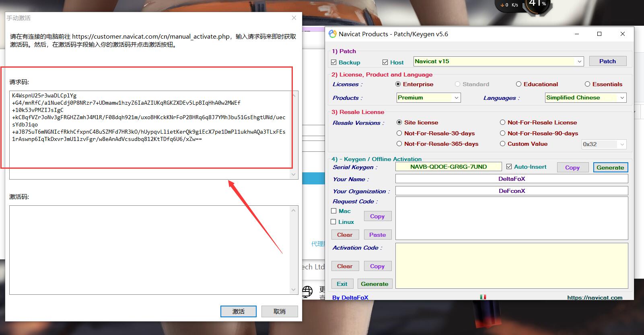Image resolution: width=644 pixels, height=335 pixels.
Task: Click the Serial Keygen field
Action: (449, 167)
